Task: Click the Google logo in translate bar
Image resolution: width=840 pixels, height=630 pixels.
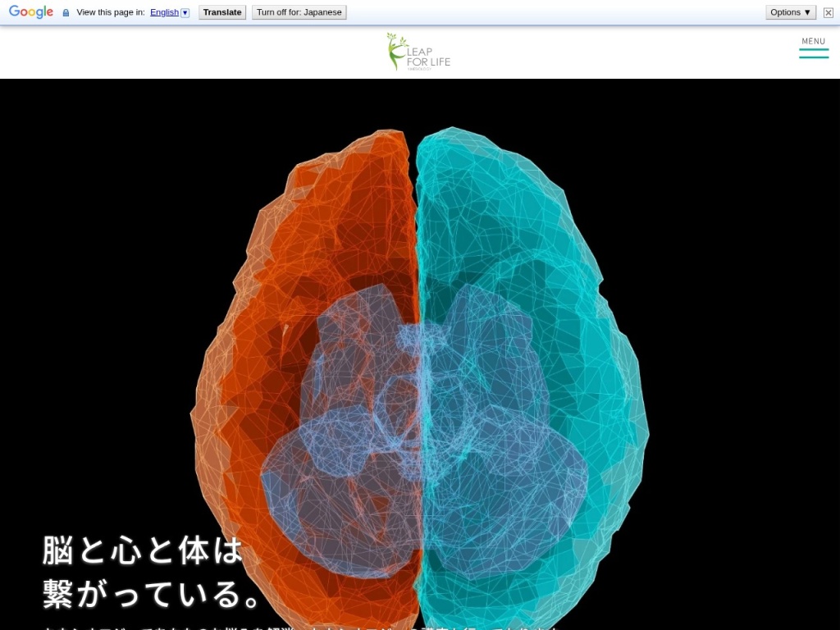Action: click(x=31, y=12)
